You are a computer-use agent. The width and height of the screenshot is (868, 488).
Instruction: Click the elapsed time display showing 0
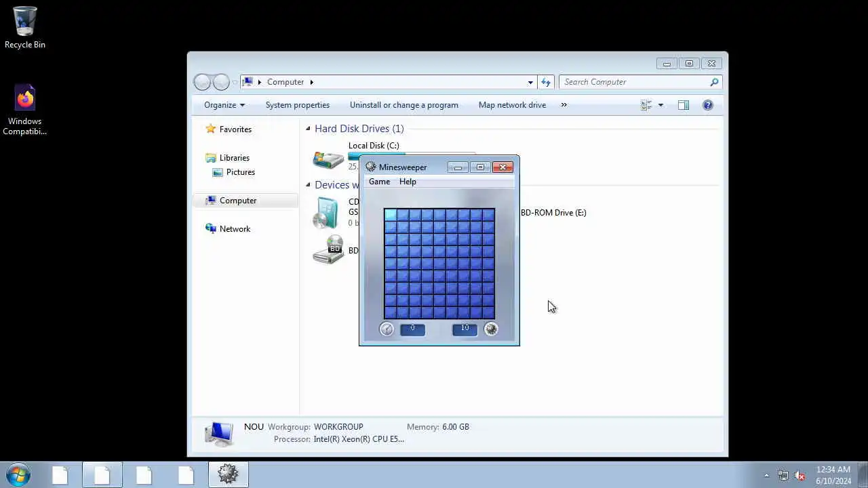coord(412,329)
